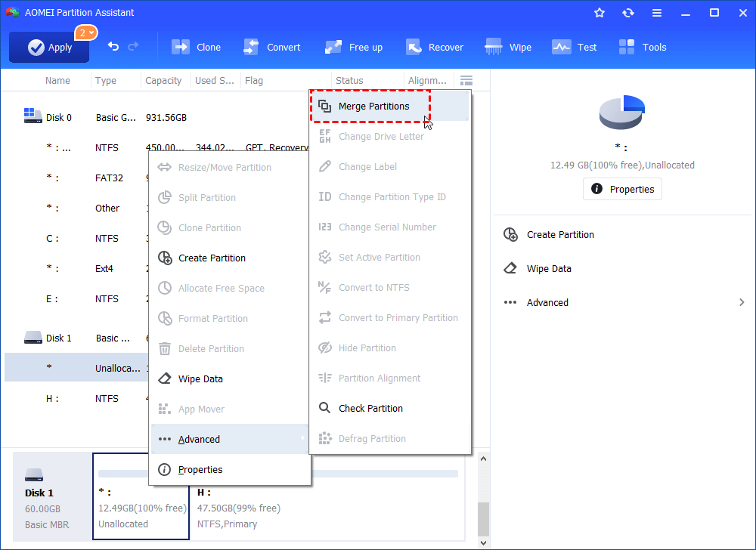
Task: Click Wipe Data in the right panel
Action: point(549,269)
